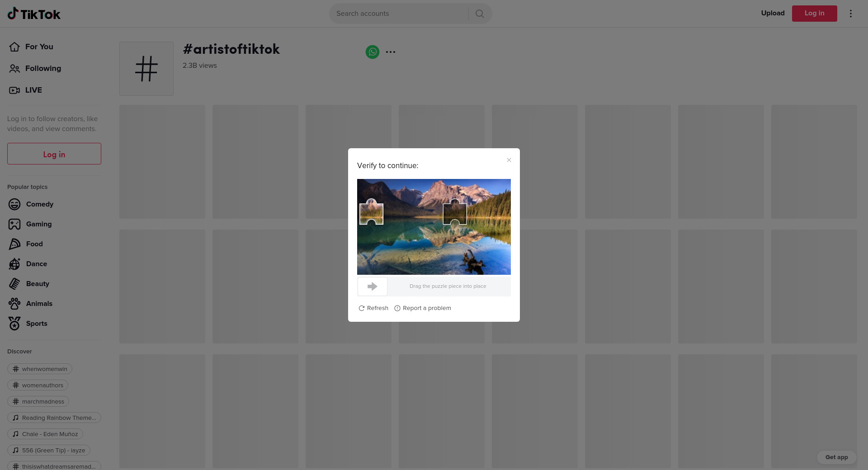The image size is (868, 470).
Task: Select the whenwomenwin hashtag chip
Action: (40, 369)
